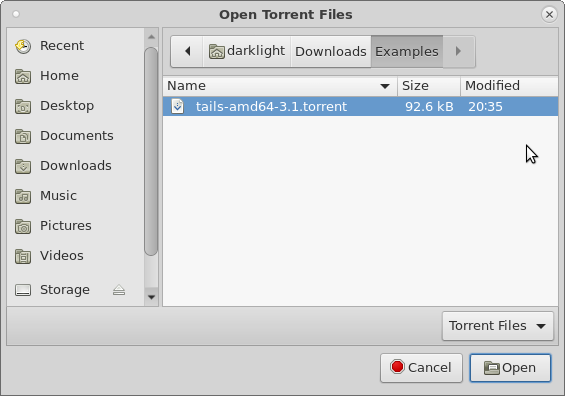Viewport: 565px width, 396px height.
Task: Navigate back with path bar left arrow
Action: 187,51
